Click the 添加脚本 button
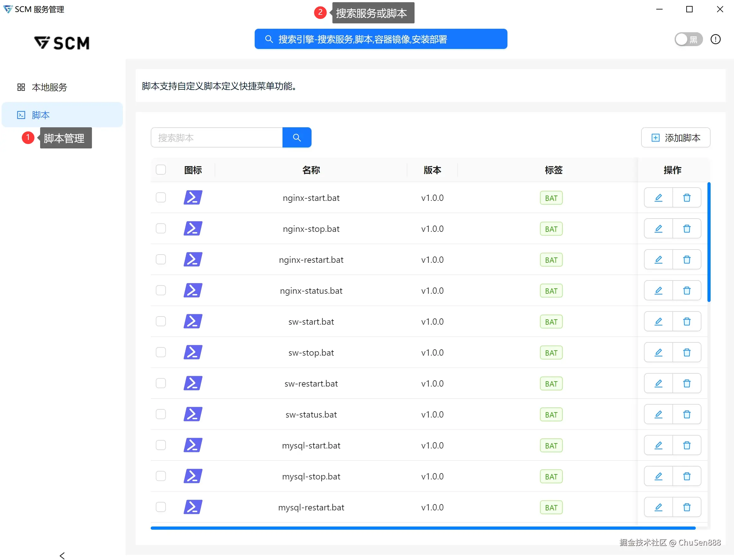The height and width of the screenshot is (560, 734). point(675,137)
